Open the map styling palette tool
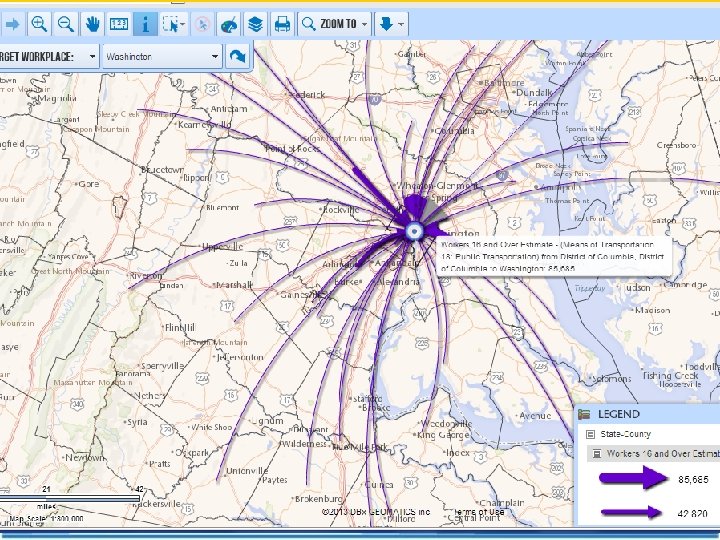This screenshot has height=540, width=720. tap(229, 24)
